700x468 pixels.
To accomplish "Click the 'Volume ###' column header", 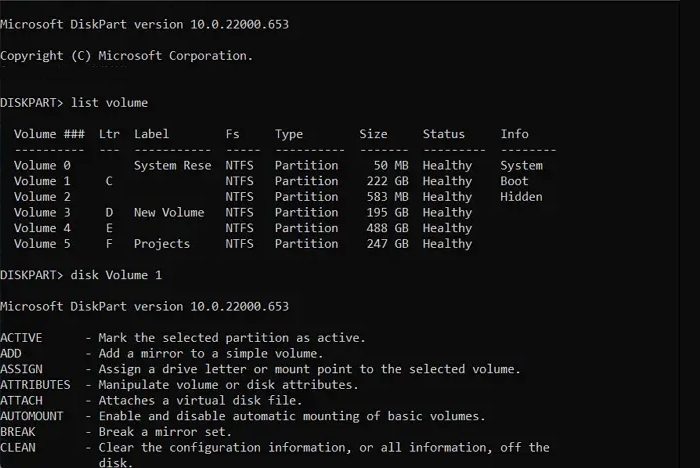I will (x=49, y=134).
